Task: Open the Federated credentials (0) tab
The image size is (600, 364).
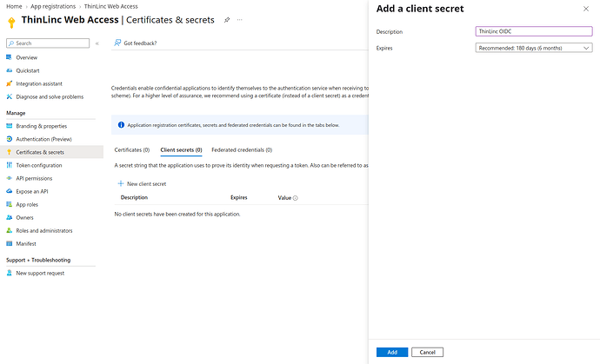Action: pyautogui.click(x=242, y=150)
